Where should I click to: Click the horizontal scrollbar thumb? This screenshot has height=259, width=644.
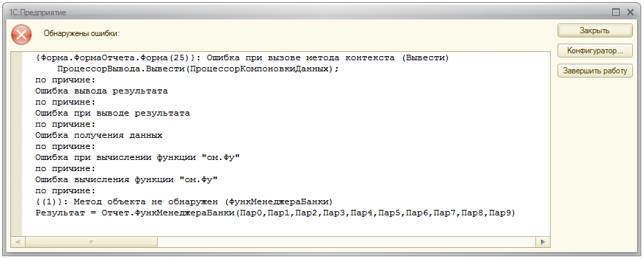91,242
